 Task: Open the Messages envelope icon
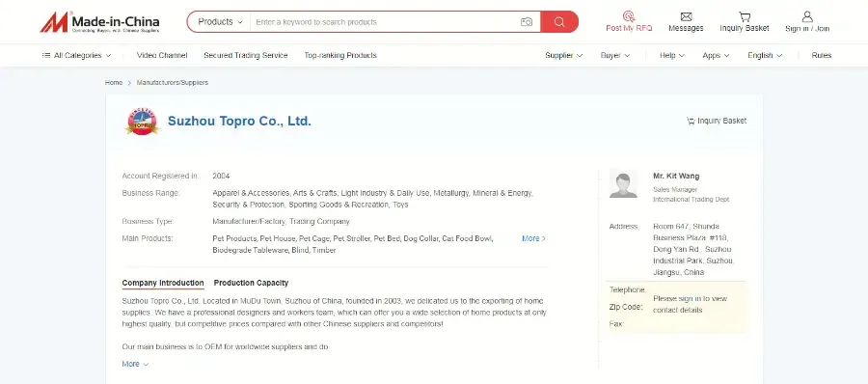[686, 16]
